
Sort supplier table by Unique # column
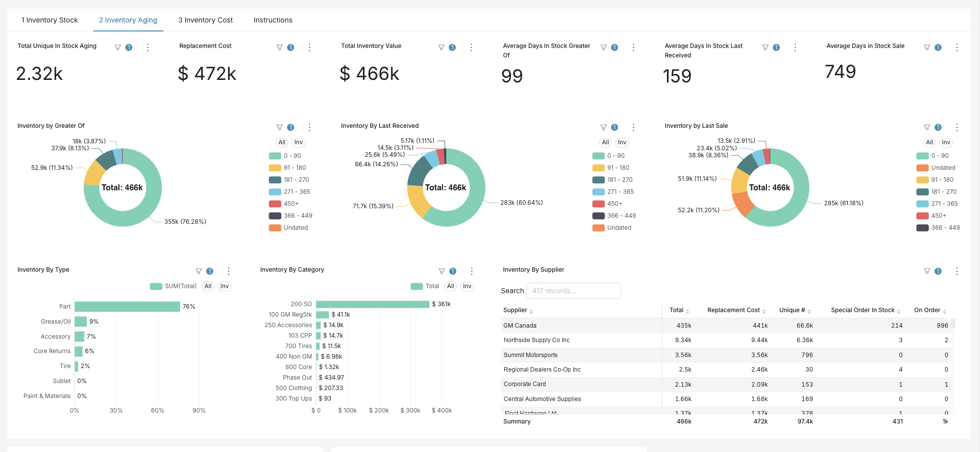(x=795, y=311)
